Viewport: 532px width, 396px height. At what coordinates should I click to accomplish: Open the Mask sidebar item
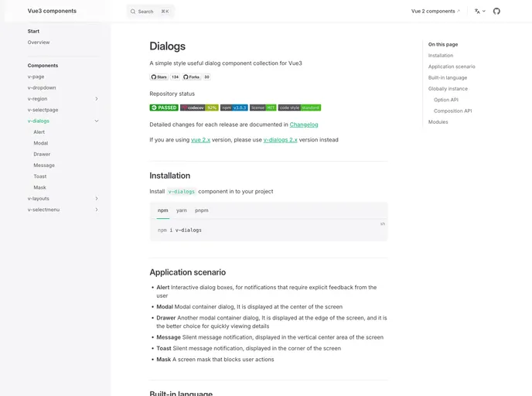tap(39, 187)
